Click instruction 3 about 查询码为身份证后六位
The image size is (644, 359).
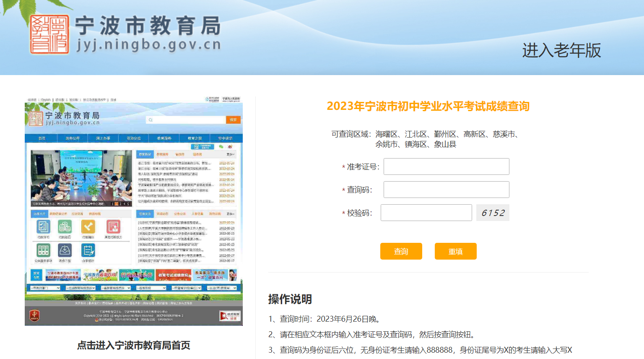(421, 350)
